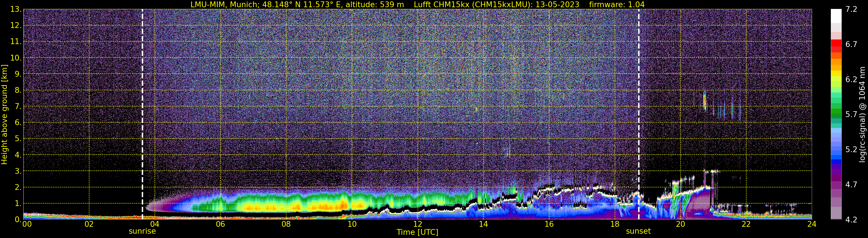Click the time-axis tick label 18 UTC
The height and width of the screenshot is (238, 868).
(614, 224)
